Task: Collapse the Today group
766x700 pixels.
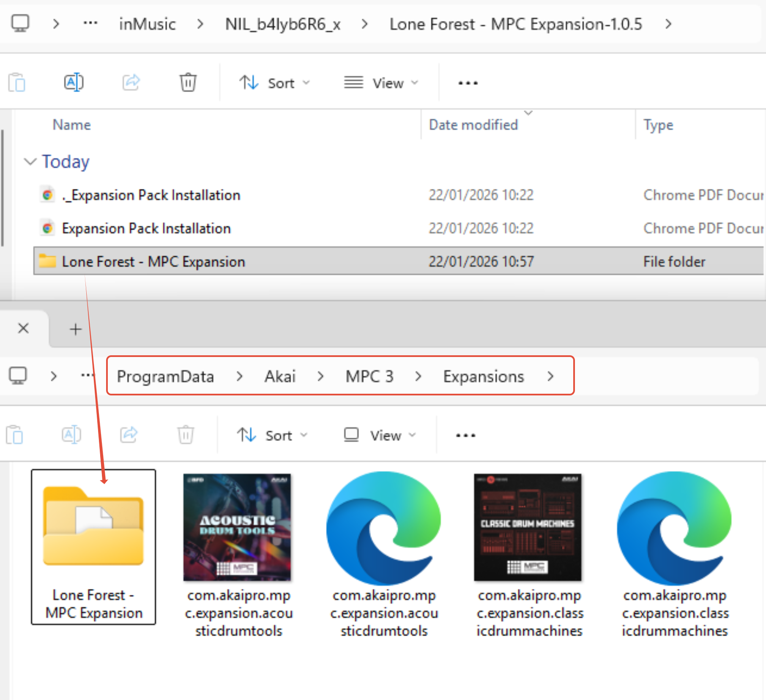Action: (x=30, y=161)
